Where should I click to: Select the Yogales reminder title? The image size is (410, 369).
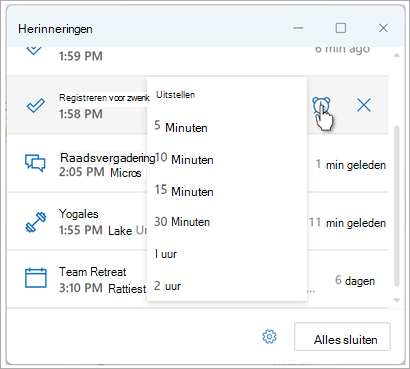pos(79,214)
